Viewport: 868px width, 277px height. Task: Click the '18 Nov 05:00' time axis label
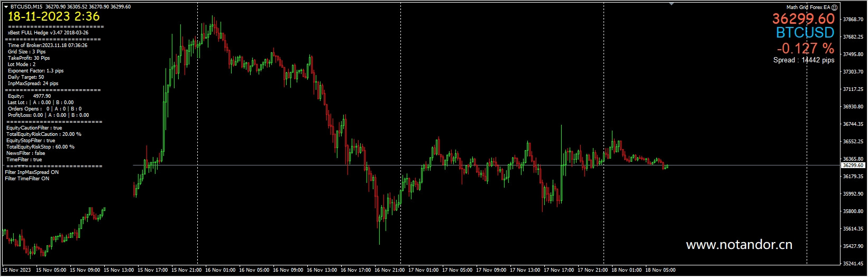point(660,270)
